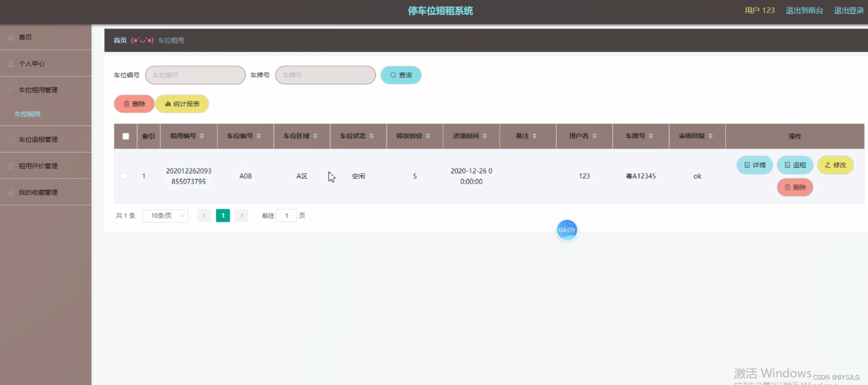Open 详情 details for row 1
Viewport: 868px width, 385px height.
(755, 165)
